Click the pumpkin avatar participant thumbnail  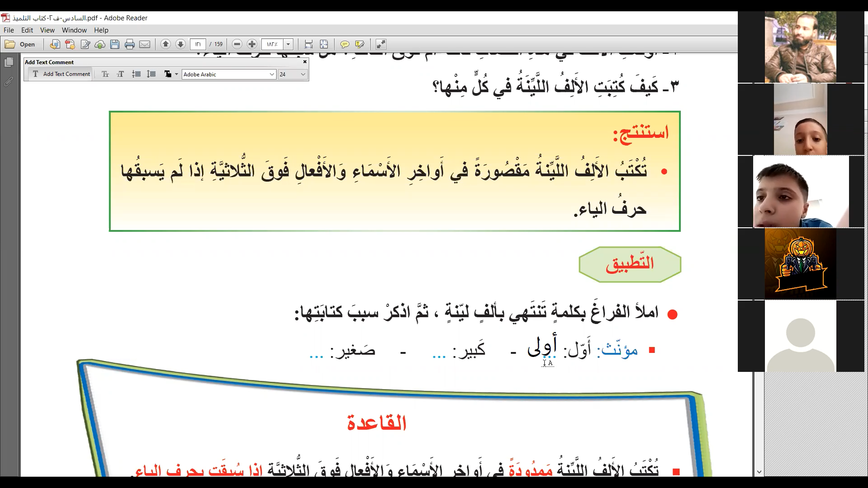[x=801, y=264]
